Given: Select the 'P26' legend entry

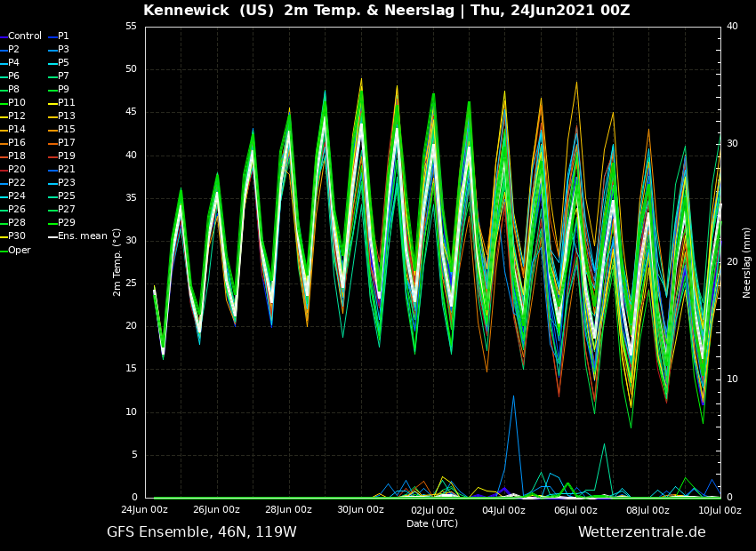Looking at the screenshot, I should (13, 209).
